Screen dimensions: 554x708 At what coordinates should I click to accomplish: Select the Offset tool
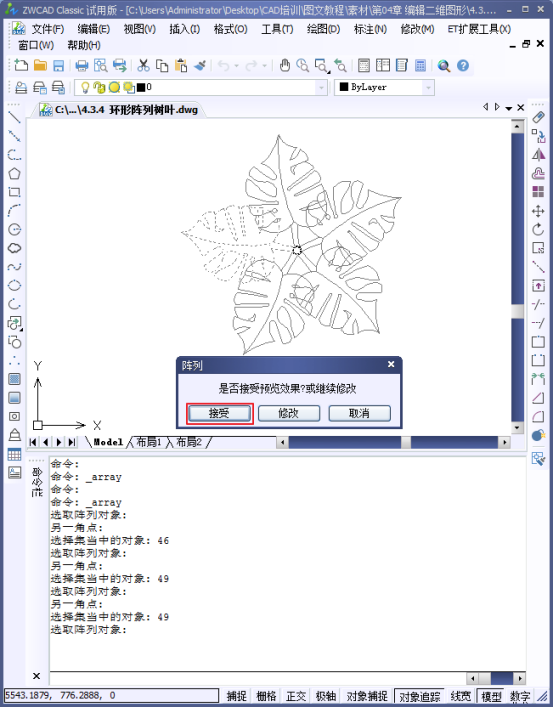click(538, 173)
